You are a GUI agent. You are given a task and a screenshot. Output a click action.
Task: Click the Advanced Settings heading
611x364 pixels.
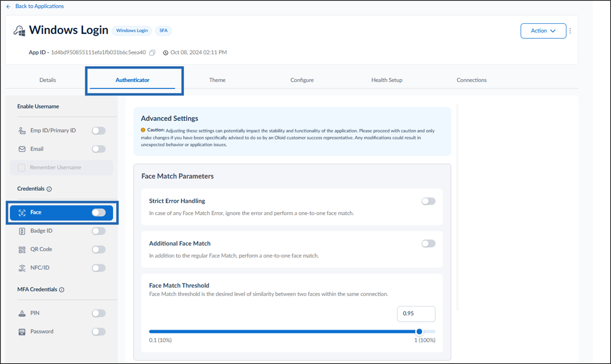pos(169,119)
